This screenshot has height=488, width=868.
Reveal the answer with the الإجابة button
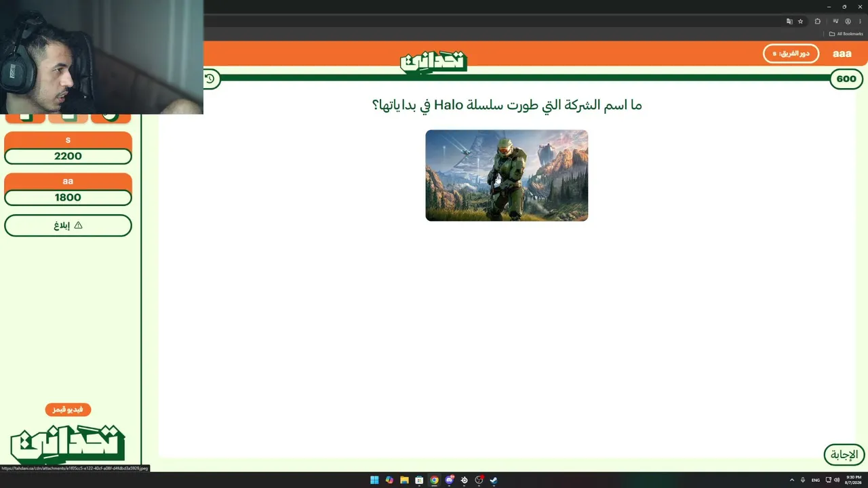pos(844,454)
